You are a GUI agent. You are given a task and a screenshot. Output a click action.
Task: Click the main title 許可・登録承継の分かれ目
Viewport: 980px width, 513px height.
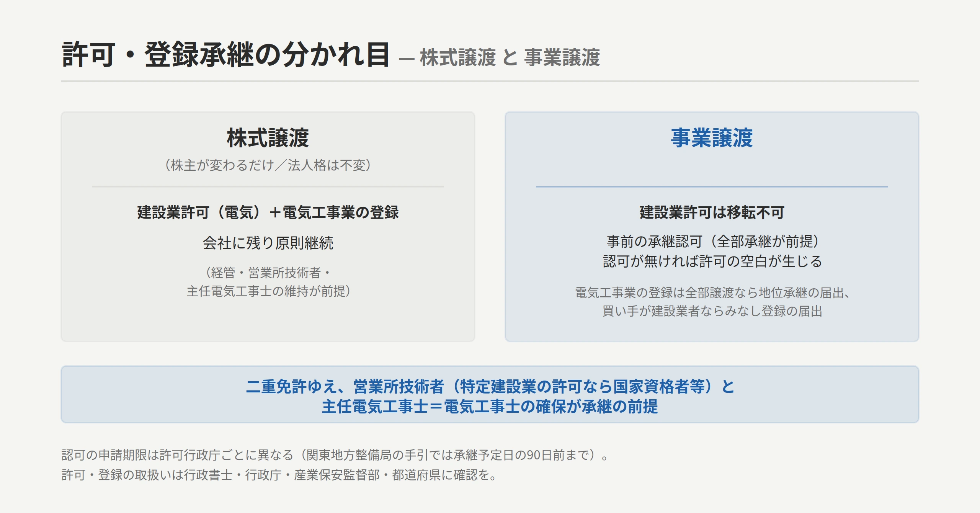click(225, 55)
